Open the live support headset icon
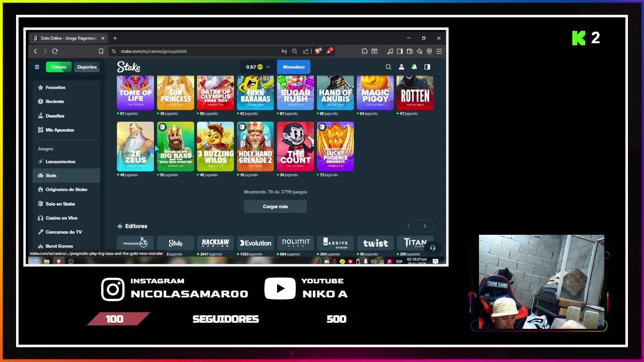Screen dimensions: 644x362 click(433, 248)
